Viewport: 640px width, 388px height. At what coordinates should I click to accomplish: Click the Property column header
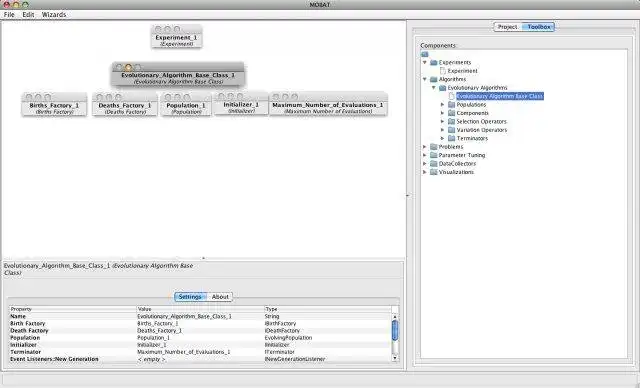73,309
